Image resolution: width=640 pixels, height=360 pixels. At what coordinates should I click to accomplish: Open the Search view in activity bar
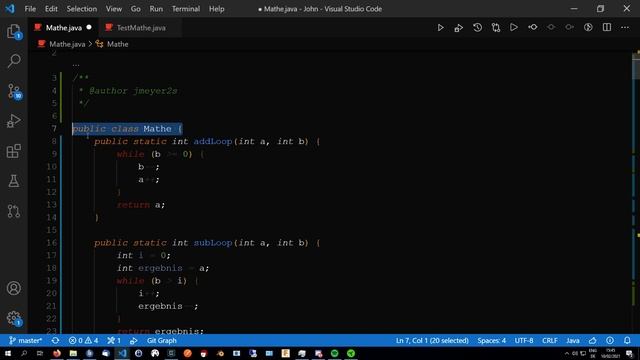pos(14,61)
